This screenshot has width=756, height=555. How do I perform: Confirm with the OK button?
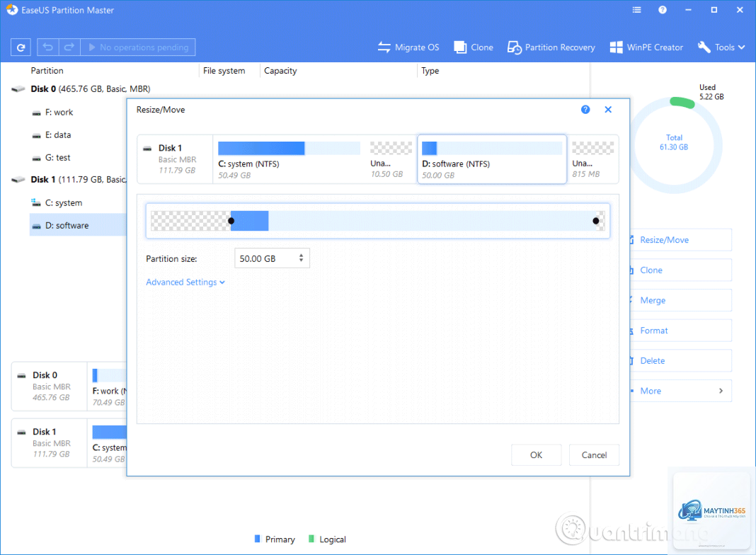point(536,454)
